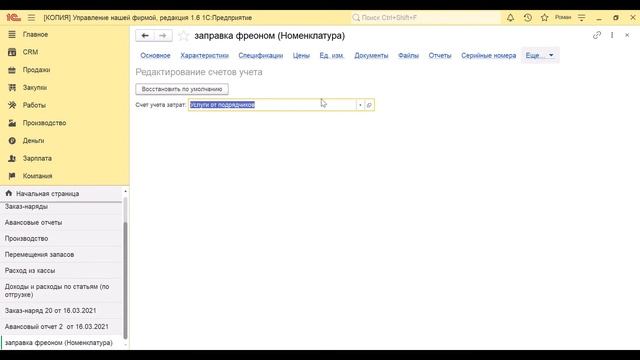This screenshot has width=640, height=360.
Task: Open the form's three-dot menu
Action: pyautogui.click(x=612, y=35)
